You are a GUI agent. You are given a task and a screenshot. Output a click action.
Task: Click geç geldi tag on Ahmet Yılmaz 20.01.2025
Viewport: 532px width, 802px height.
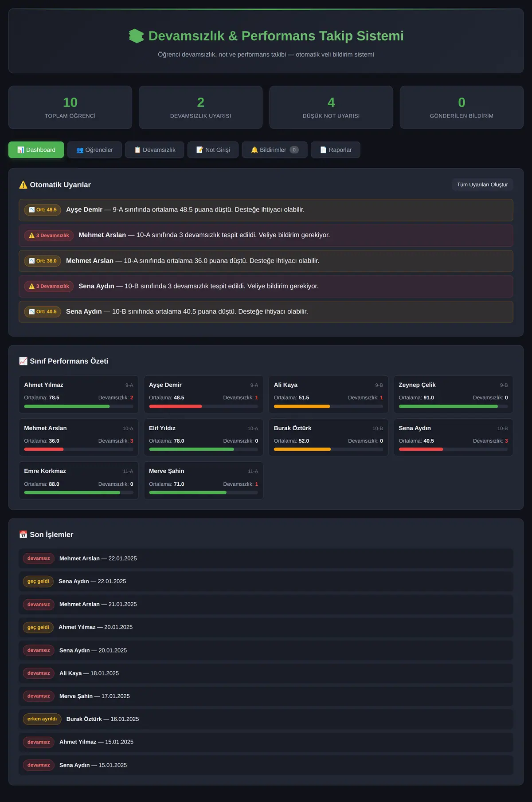[x=38, y=627]
